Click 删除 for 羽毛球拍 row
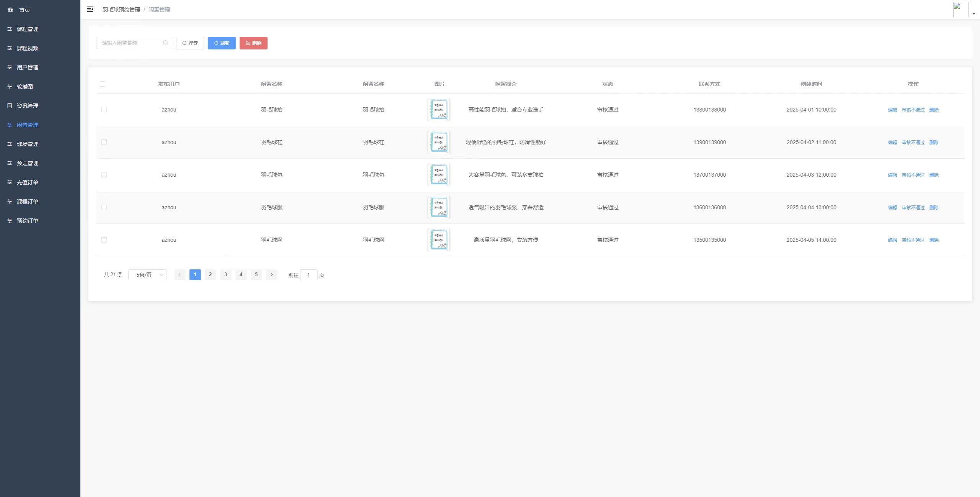This screenshot has width=980, height=497. [934, 110]
